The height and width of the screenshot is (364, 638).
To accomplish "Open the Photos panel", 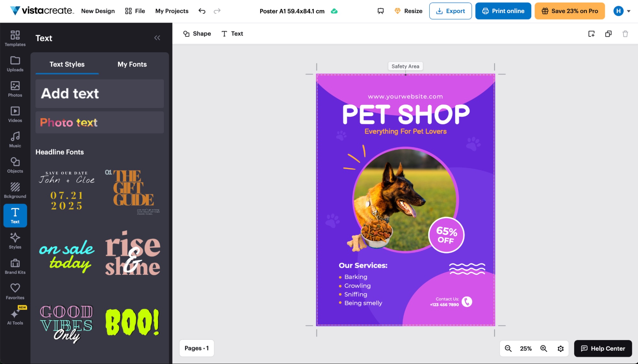I will tap(15, 90).
